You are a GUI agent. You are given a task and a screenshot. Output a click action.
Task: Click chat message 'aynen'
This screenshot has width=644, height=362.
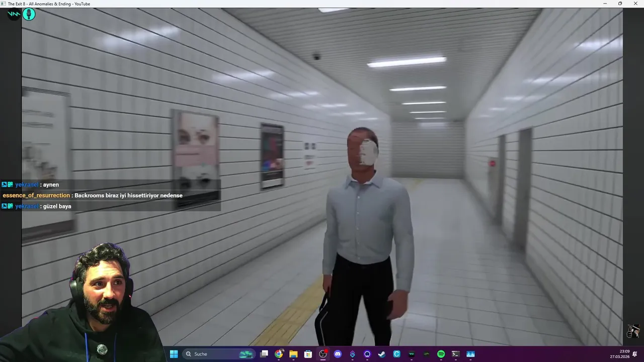pos(51,185)
